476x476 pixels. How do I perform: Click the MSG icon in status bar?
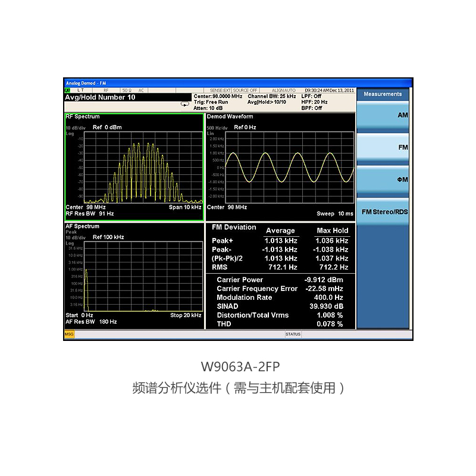[x=69, y=334]
